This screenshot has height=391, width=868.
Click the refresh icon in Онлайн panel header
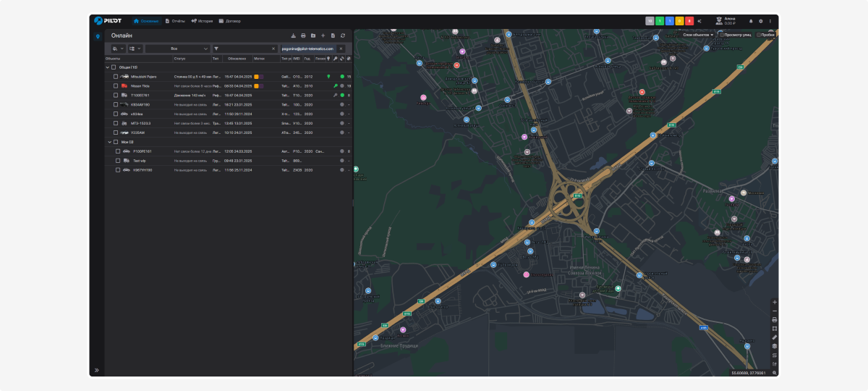coord(343,35)
